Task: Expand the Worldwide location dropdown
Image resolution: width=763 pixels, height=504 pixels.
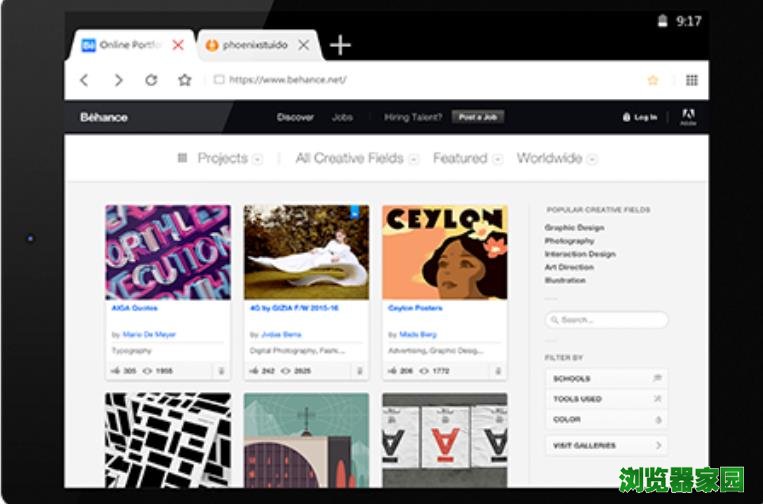Action: coord(557,158)
